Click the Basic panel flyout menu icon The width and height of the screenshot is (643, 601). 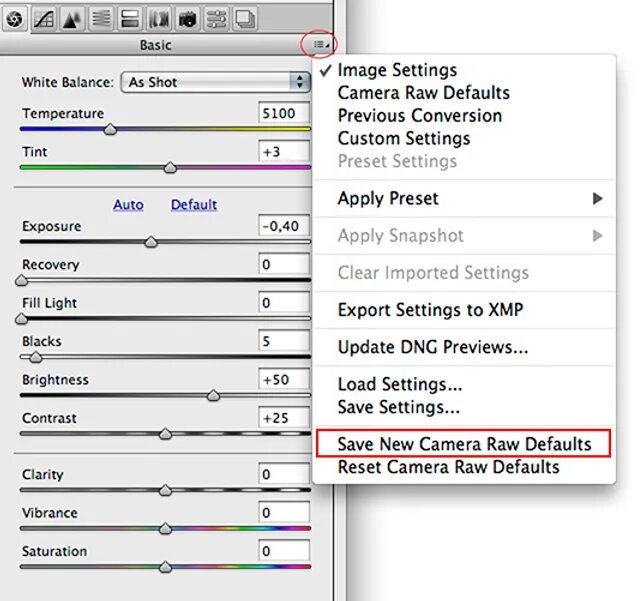321,44
